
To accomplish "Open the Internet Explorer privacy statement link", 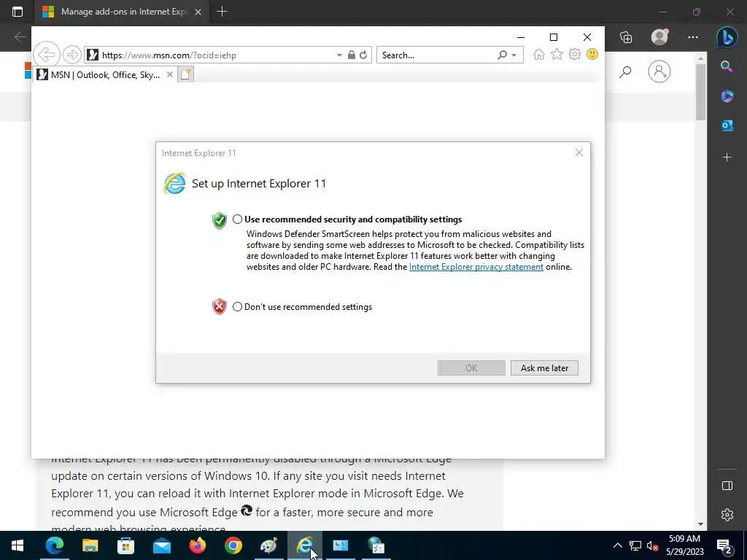I will (476, 267).
